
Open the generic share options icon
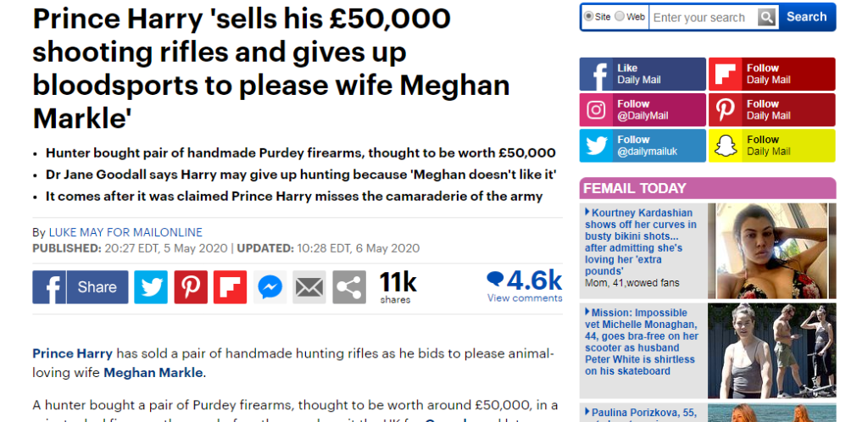pyautogui.click(x=349, y=287)
